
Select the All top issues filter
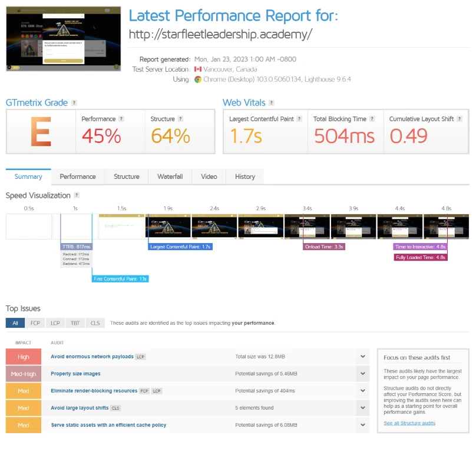tap(15, 323)
